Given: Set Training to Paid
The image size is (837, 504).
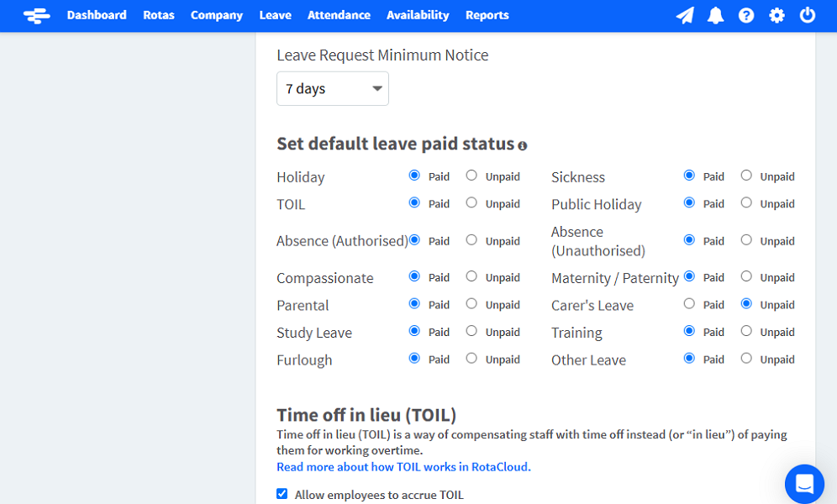Looking at the screenshot, I should point(689,331).
